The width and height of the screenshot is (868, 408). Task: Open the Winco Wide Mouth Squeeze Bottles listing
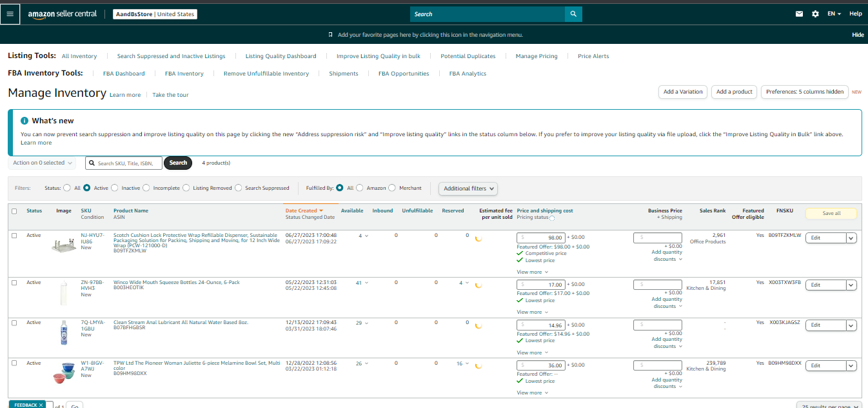[177, 282]
